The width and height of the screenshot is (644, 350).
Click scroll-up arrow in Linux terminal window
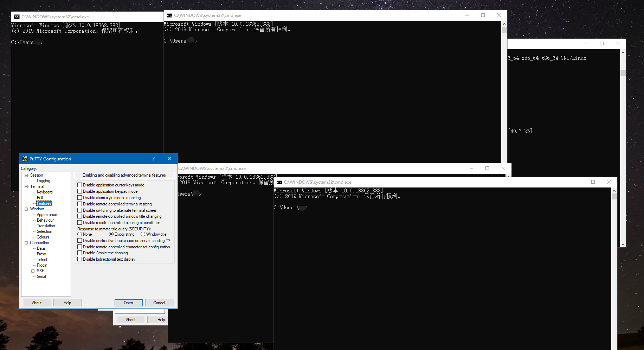pyautogui.click(x=623, y=52)
